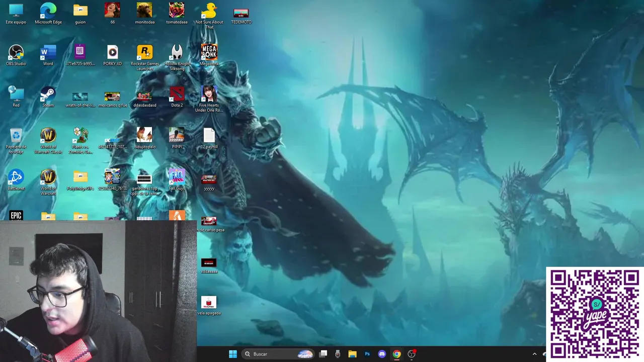Viewport: 644px width, 362px height.
Task: Select the ddasdasdasd file
Action: [x=145, y=100]
